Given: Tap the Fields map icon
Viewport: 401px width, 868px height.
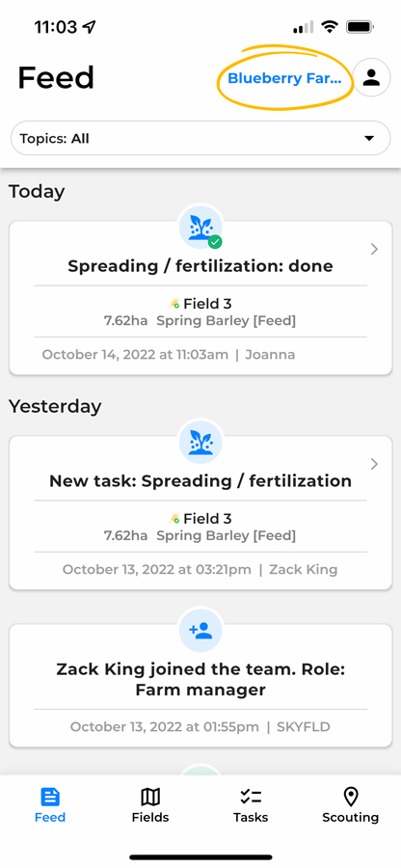Looking at the screenshot, I should (x=150, y=798).
